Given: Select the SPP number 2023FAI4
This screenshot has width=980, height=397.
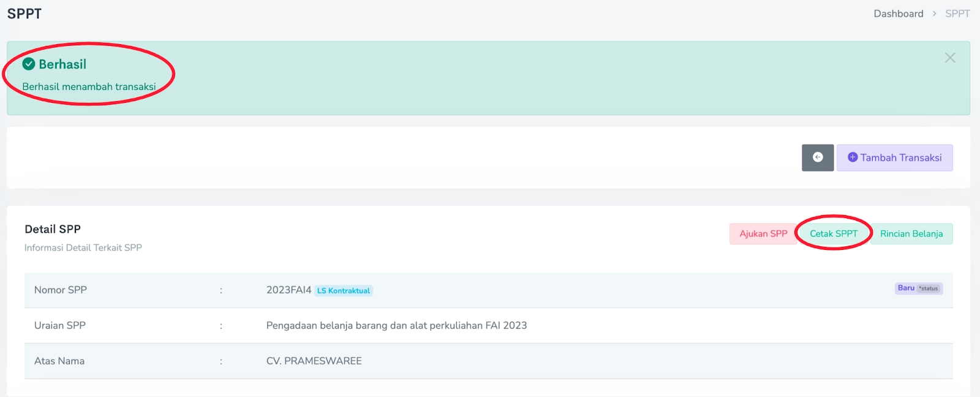Looking at the screenshot, I should click(288, 290).
